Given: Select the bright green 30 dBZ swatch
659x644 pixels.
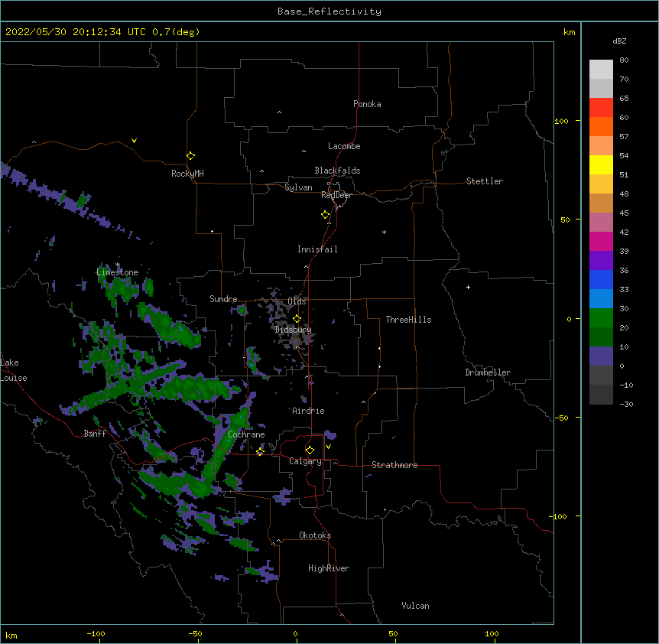Looking at the screenshot, I should 601,318.
